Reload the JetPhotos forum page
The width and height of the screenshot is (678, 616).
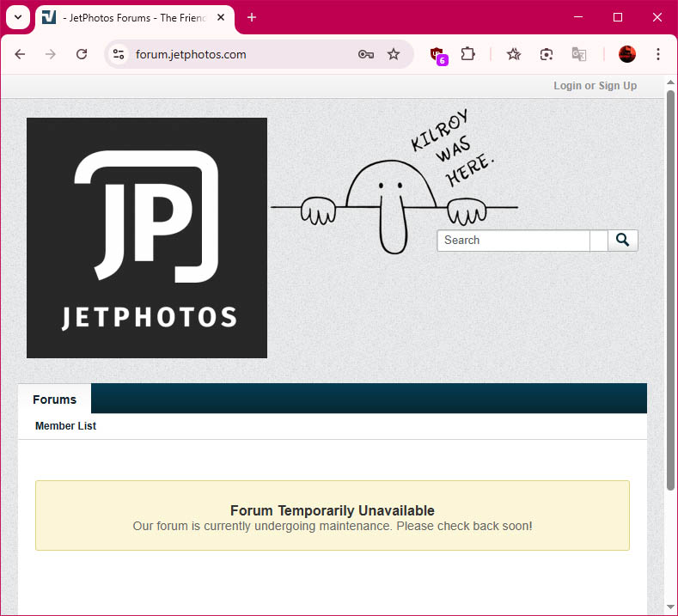coord(82,54)
